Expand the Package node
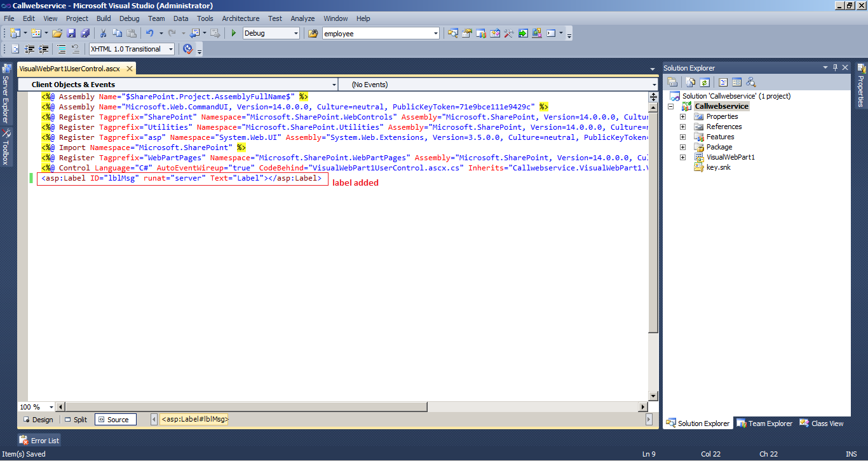 [x=683, y=147]
